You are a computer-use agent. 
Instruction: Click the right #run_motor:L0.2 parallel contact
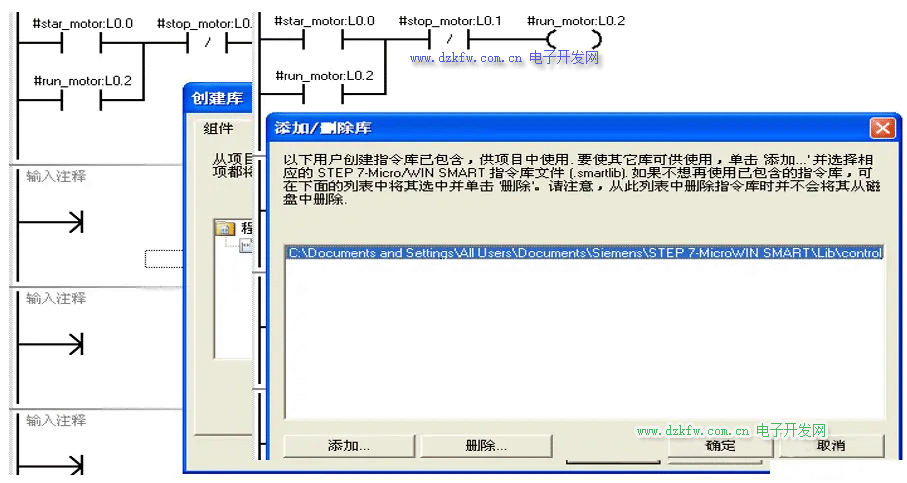pos(322,94)
